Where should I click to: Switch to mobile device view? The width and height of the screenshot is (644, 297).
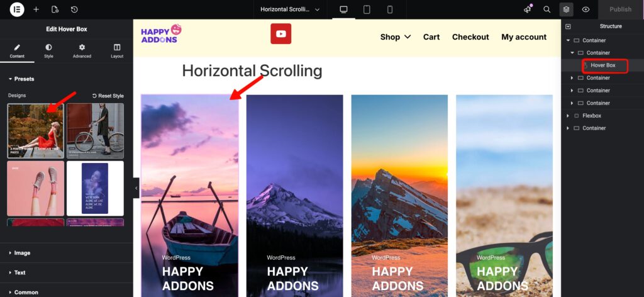pos(390,9)
